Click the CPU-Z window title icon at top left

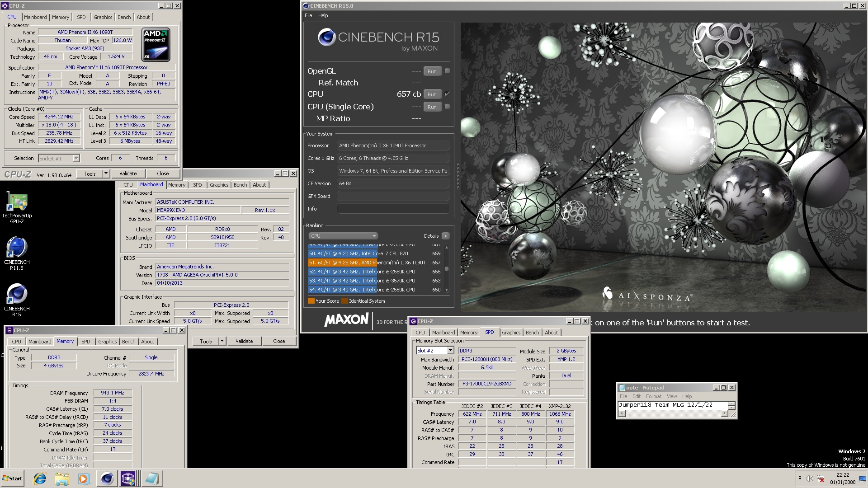(5, 6)
